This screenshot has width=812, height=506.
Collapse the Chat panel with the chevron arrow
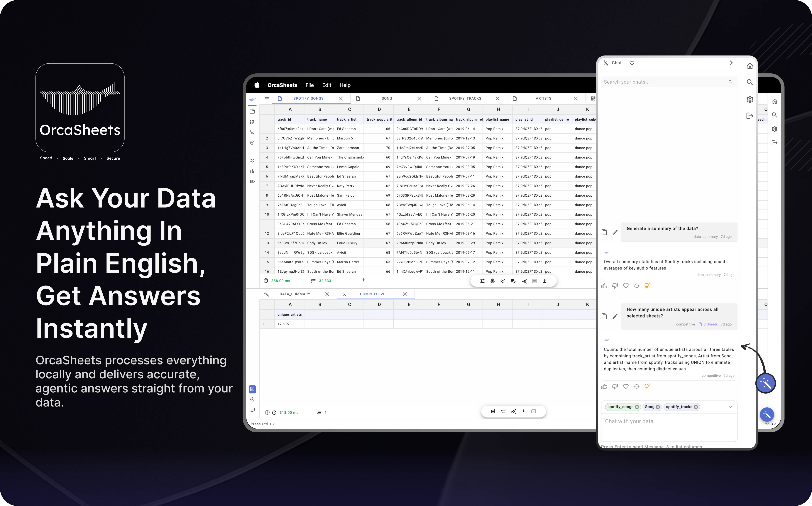point(731,63)
